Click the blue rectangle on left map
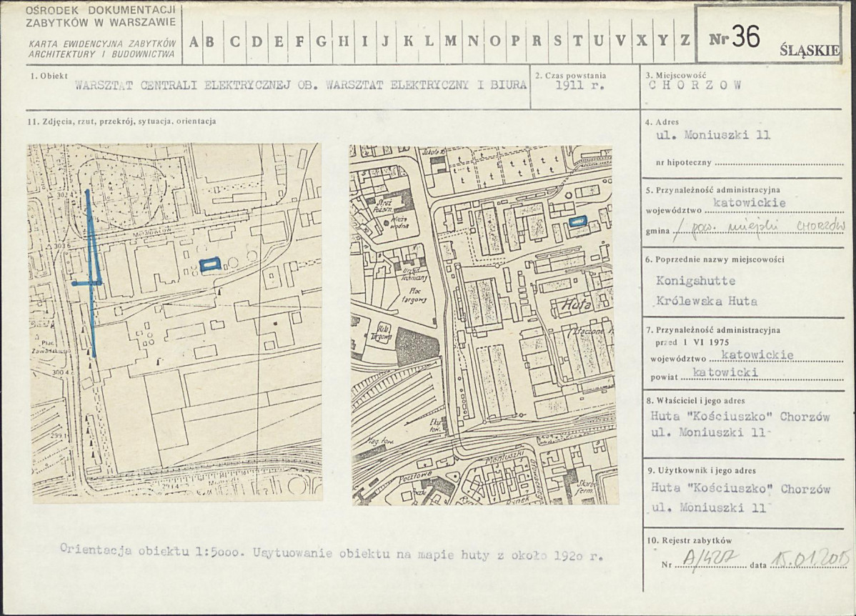The image size is (856, 616). click(209, 264)
